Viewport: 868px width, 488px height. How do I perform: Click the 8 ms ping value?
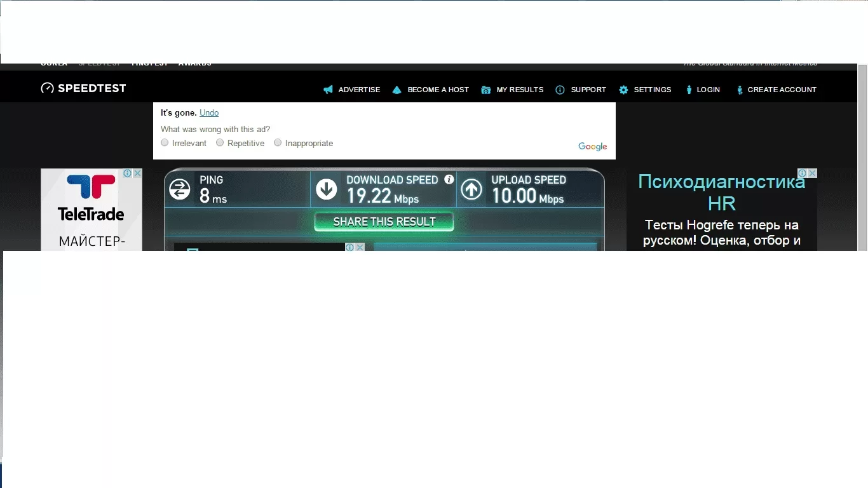[x=213, y=196]
